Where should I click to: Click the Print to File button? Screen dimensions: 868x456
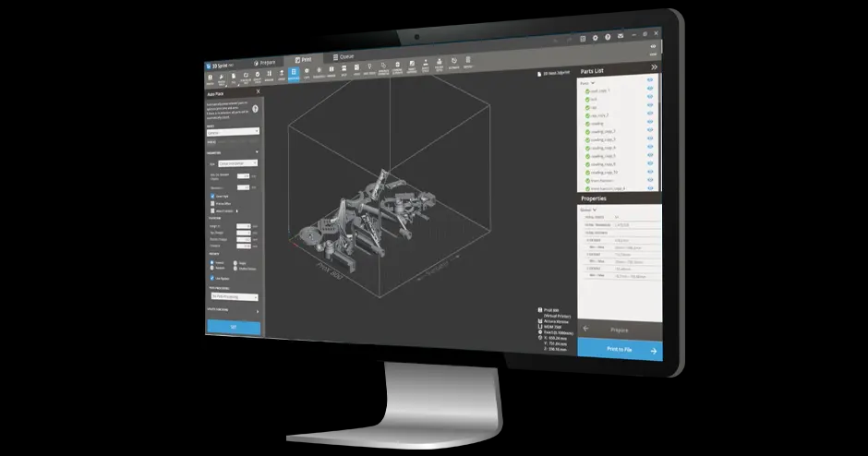(x=619, y=350)
